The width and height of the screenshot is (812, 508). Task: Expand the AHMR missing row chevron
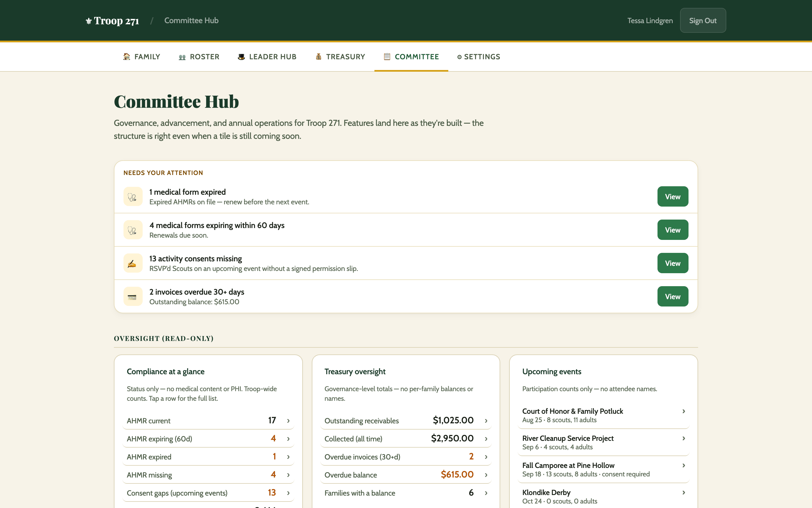(288, 475)
